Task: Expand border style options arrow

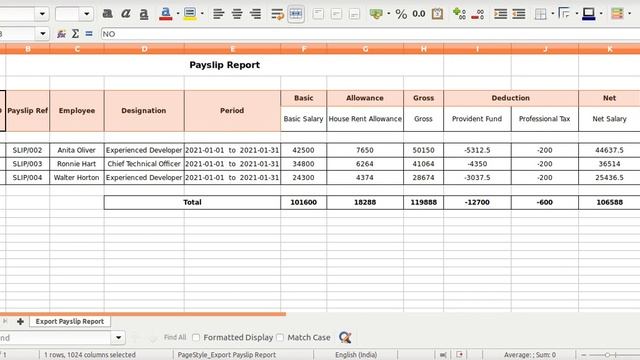Action: pos(577,14)
